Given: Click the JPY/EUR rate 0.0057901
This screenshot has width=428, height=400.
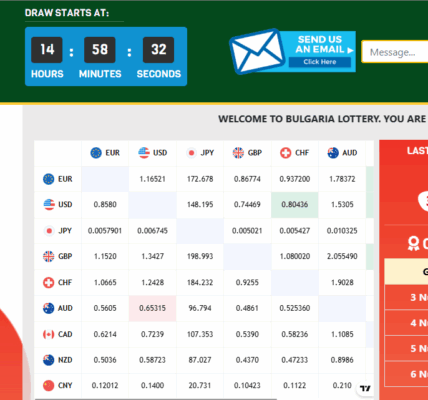Looking at the screenshot, I should (105, 231).
